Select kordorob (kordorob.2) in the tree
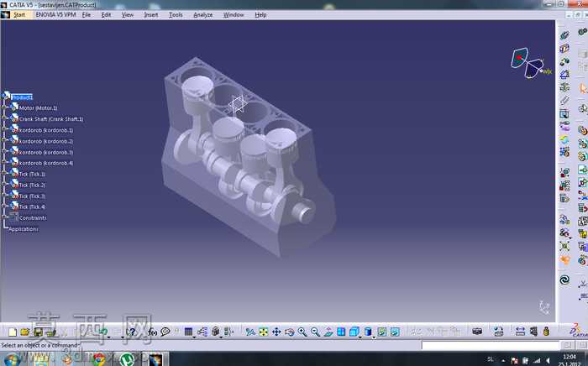Screen dimensions: 588x366 tap(46, 141)
